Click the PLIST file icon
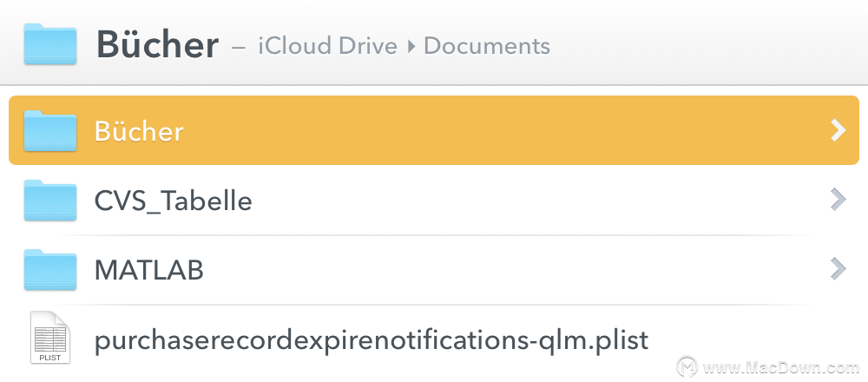Screen dimensions: 868x382 (50, 338)
